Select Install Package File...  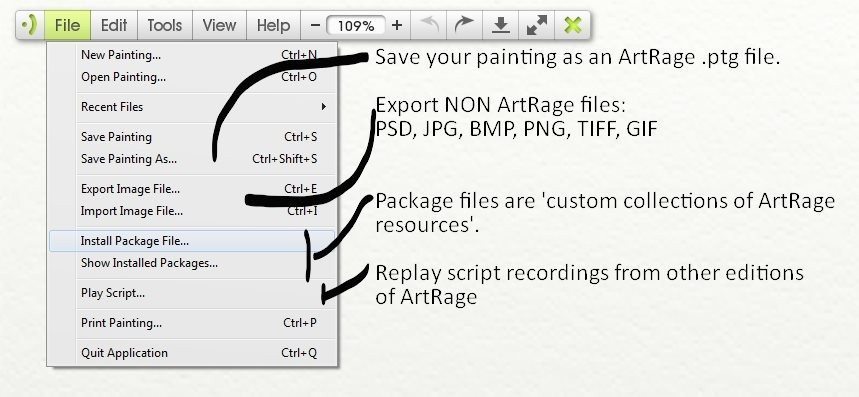(x=192, y=241)
